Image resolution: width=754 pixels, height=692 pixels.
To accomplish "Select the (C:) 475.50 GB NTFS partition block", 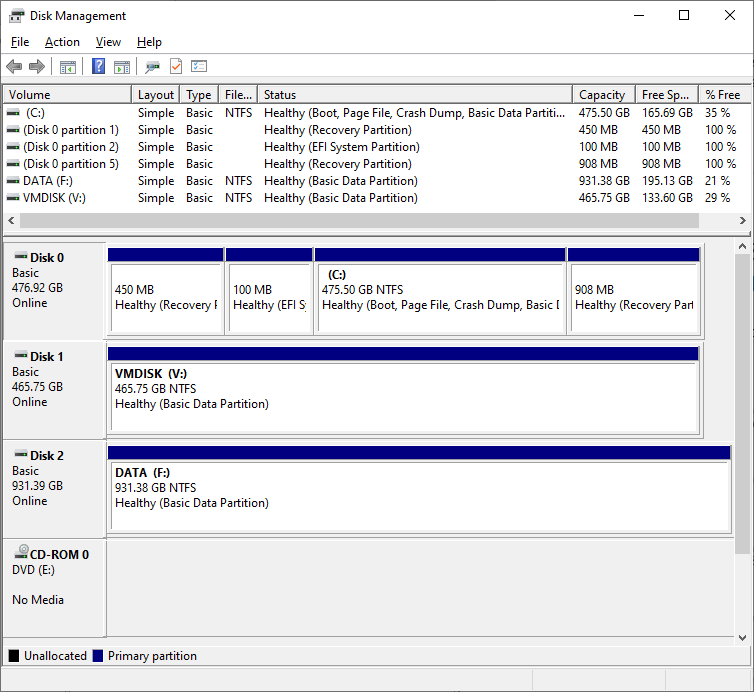I will point(440,290).
